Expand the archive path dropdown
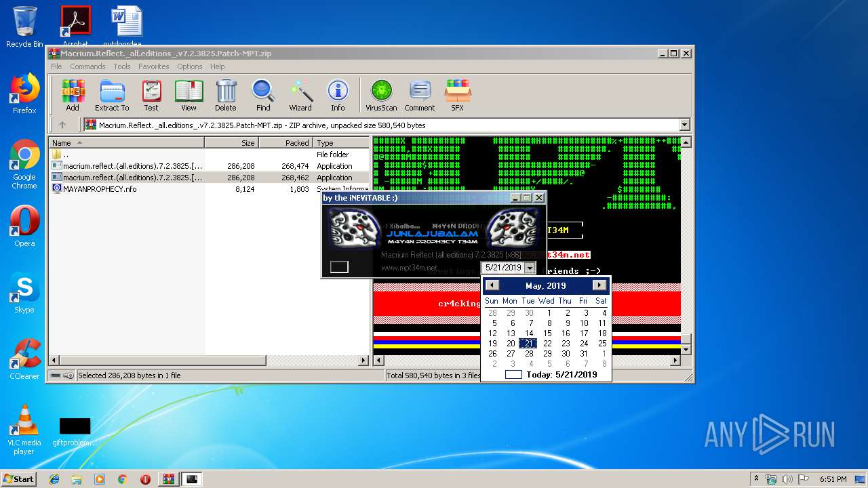868x488 pixels. (684, 125)
